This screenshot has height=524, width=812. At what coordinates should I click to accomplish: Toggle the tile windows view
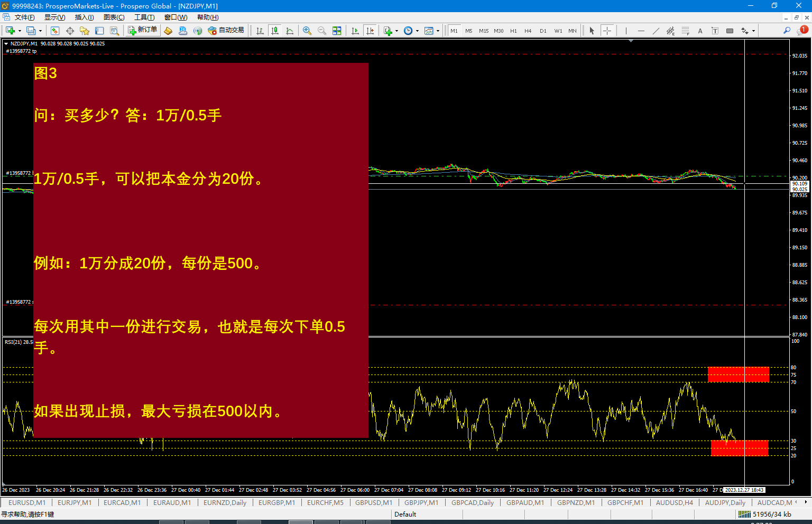(337, 31)
